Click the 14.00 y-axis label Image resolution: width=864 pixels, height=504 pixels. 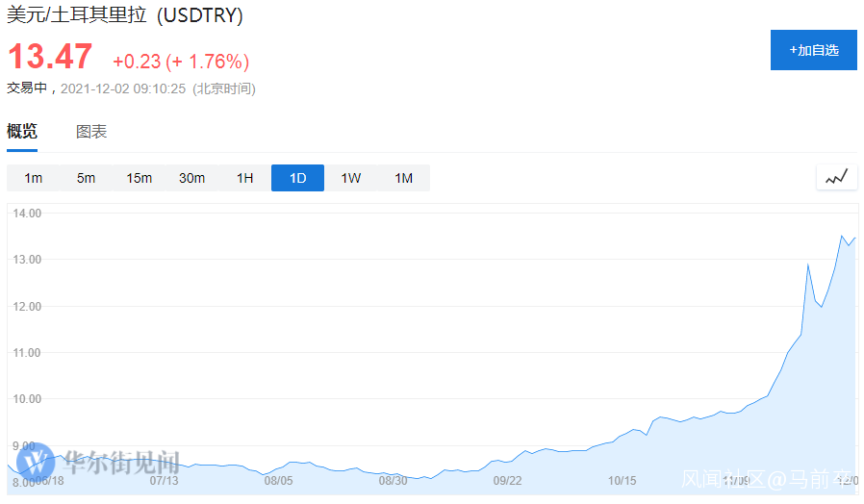click(x=27, y=214)
